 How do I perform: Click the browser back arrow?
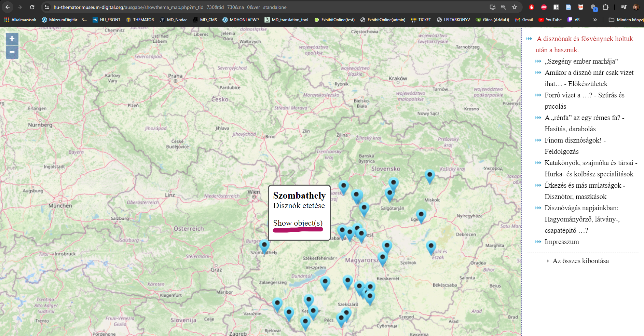point(8,7)
